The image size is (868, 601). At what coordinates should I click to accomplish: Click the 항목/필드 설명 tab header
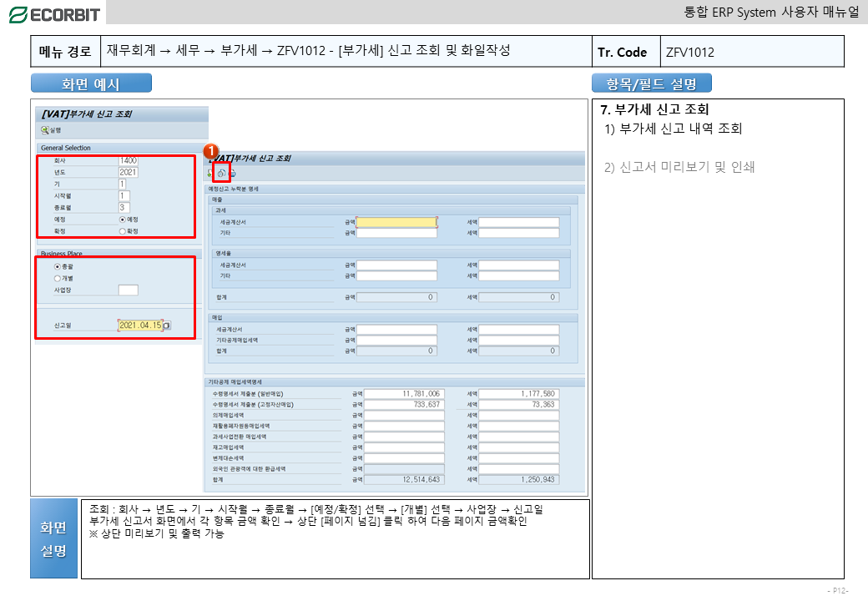[651, 83]
